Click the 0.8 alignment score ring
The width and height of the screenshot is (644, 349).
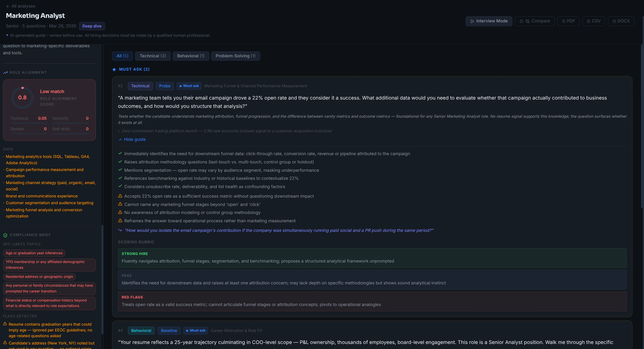22,98
